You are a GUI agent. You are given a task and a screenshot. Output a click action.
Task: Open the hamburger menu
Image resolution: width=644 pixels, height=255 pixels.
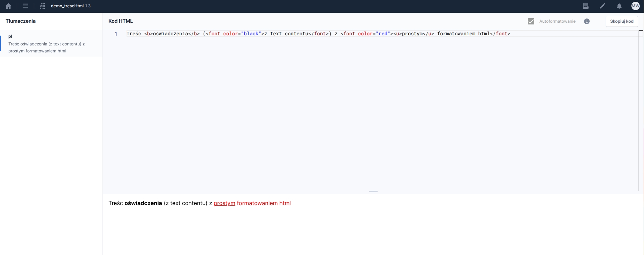25,6
